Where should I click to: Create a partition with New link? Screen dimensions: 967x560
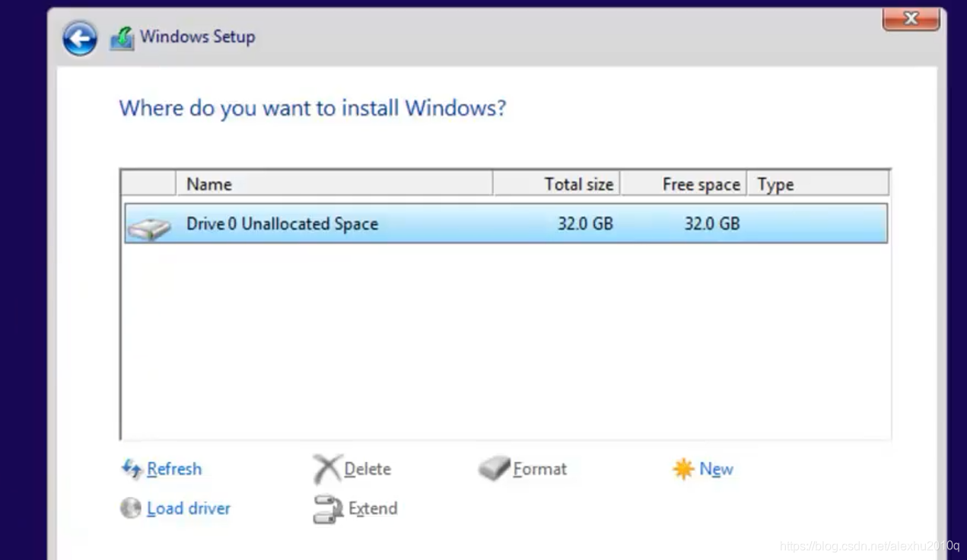click(716, 469)
